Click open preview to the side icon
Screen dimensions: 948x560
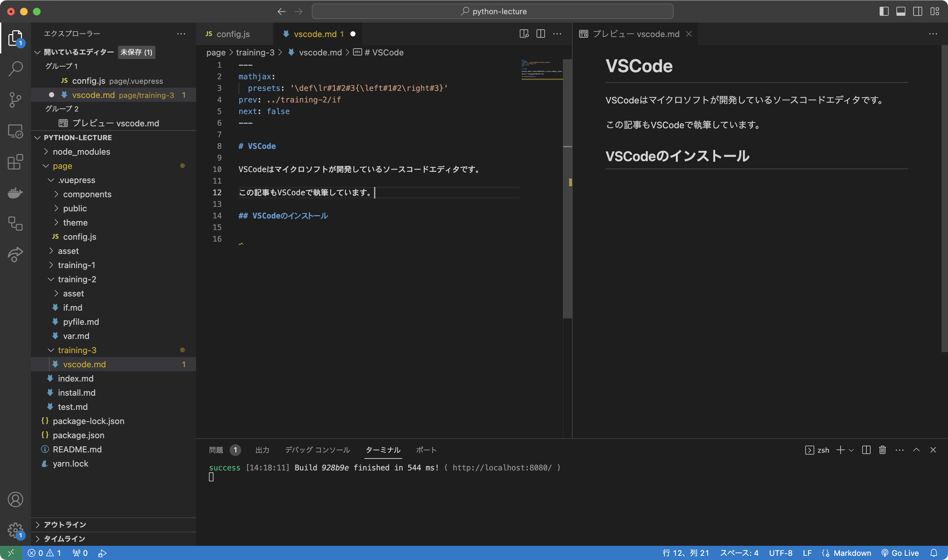[524, 34]
